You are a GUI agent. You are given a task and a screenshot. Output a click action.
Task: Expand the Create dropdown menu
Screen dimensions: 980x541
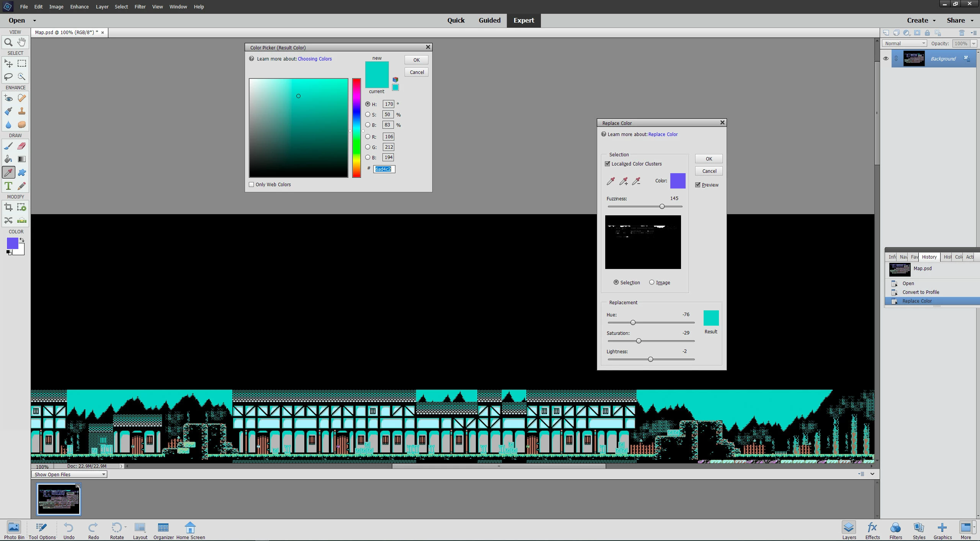(x=921, y=20)
